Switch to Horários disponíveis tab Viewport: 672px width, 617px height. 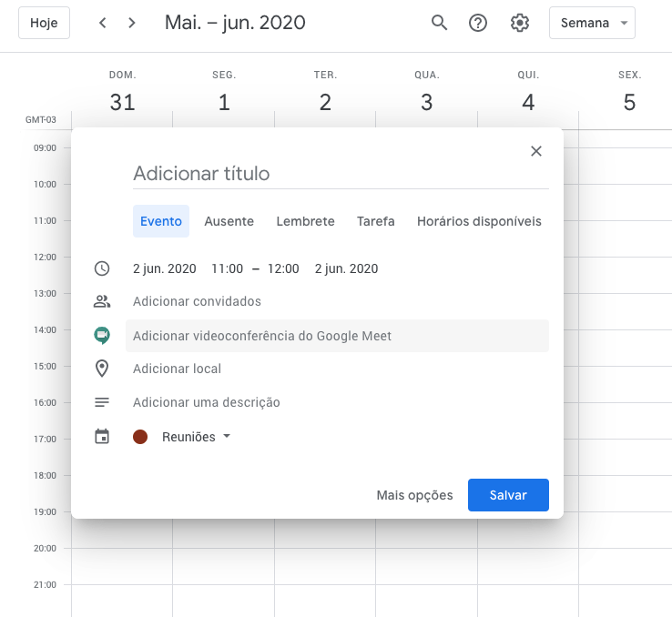click(x=479, y=221)
